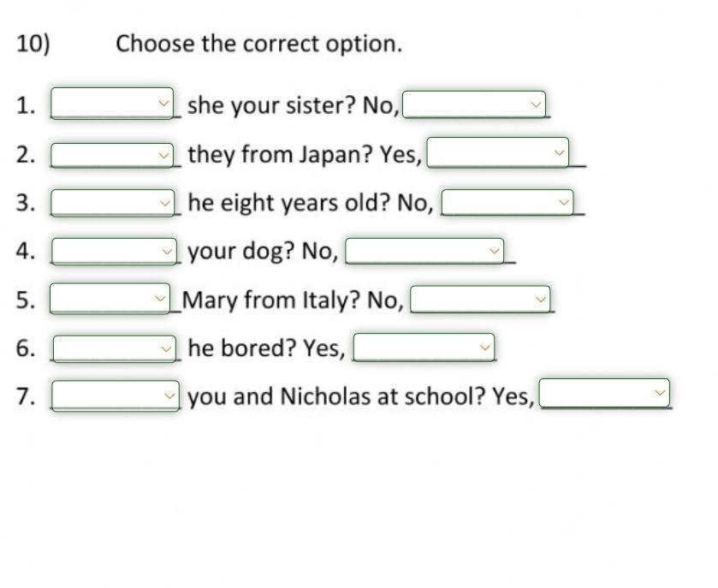This screenshot has height=588, width=718.
Task: Click the chevron arrow of question 1's first dropdown
Action: click(163, 103)
